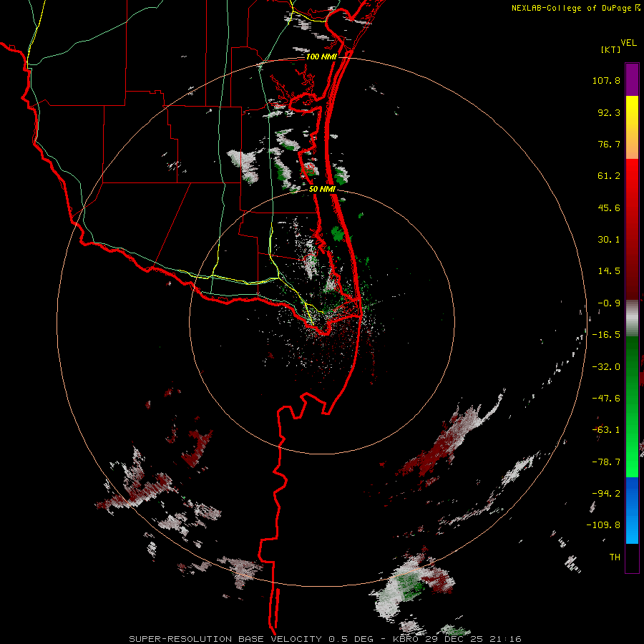Click the yellow-orange segment of velocity color bar

click(x=632, y=127)
